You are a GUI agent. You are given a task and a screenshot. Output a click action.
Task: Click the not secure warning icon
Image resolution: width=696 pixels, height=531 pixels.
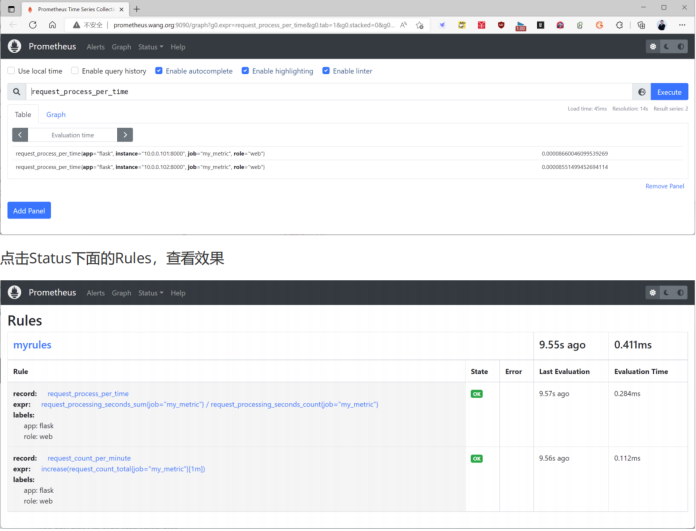pyautogui.click(x=76, y=25)
